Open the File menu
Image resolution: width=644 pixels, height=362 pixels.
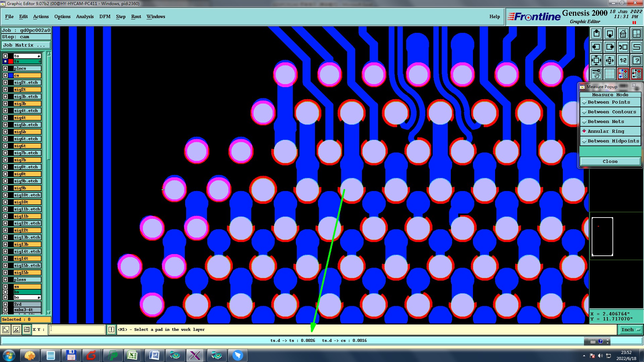[9, 16]
